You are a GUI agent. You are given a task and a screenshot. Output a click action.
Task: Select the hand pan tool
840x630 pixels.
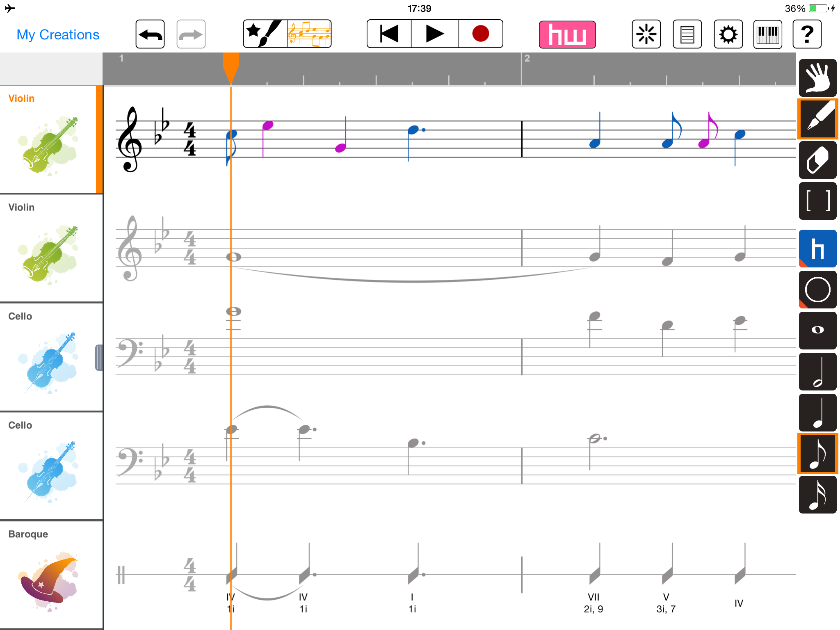pyautogui.click(x=817, y=78)
